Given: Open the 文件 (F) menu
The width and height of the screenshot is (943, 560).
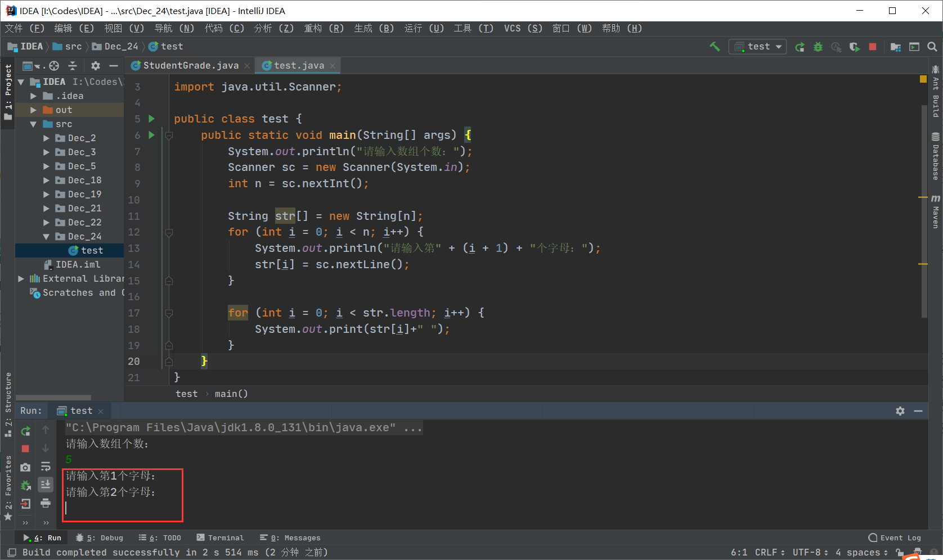Looking at the screenshot, I should point(24,29).
